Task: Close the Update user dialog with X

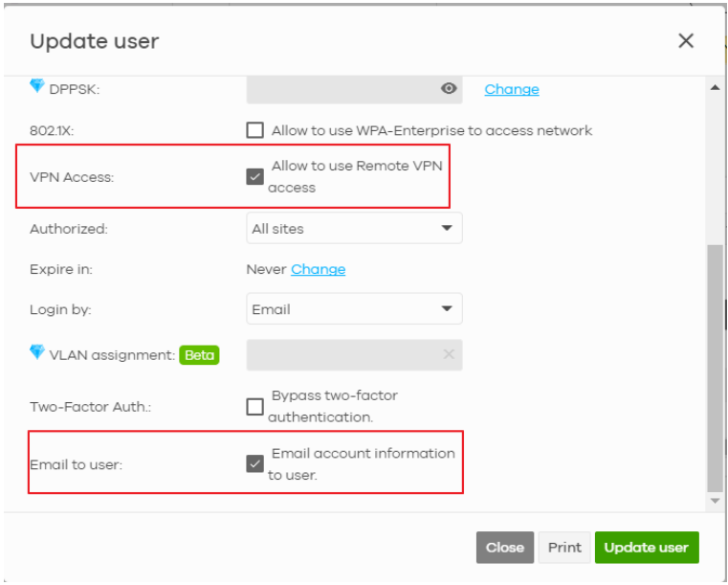Action: pos(685,41)
